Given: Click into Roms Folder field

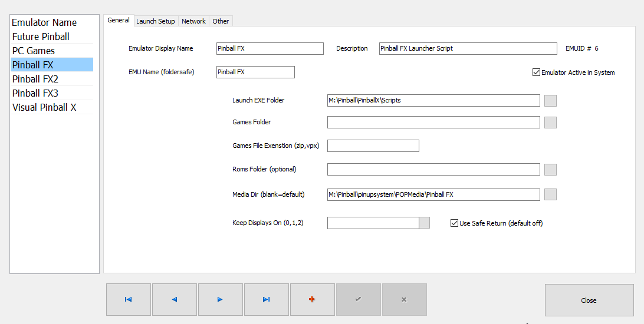Looking at the screenshot, I should coord(433,170).
